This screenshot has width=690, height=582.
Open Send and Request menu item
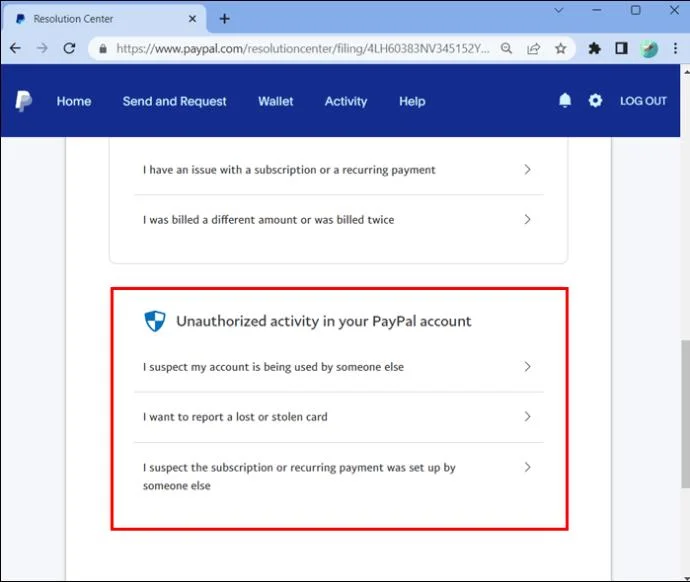point(174,101)
